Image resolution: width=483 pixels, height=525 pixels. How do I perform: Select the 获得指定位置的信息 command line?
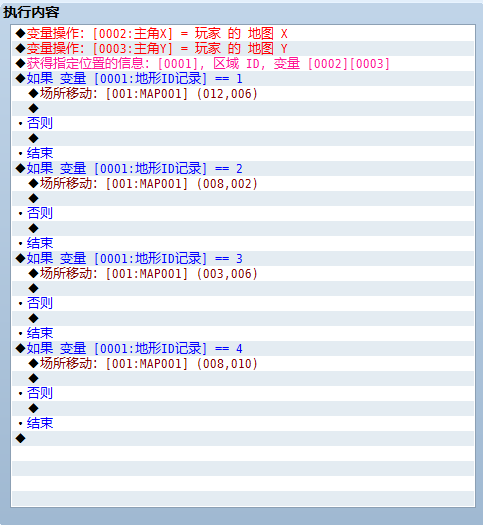coord(243,64)
